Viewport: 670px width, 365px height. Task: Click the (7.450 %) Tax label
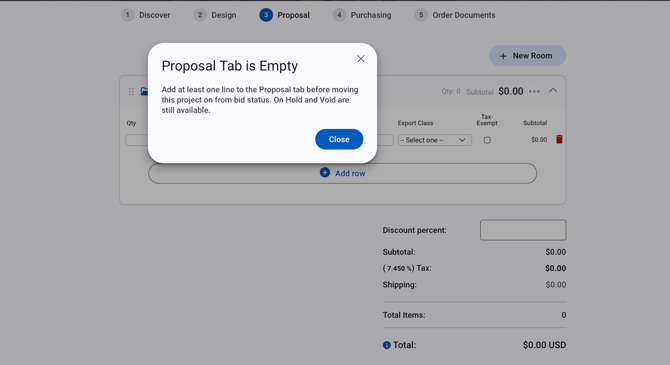[x=407, y=268]
